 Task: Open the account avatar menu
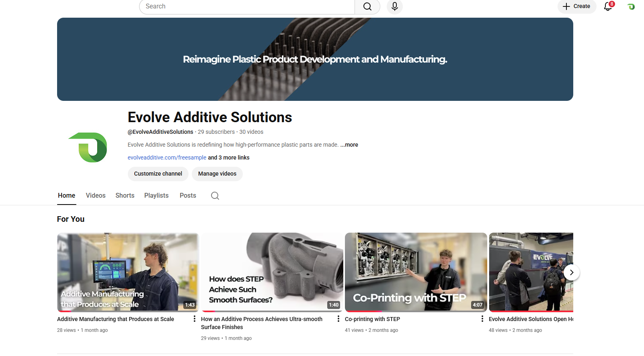coord(631,6)
